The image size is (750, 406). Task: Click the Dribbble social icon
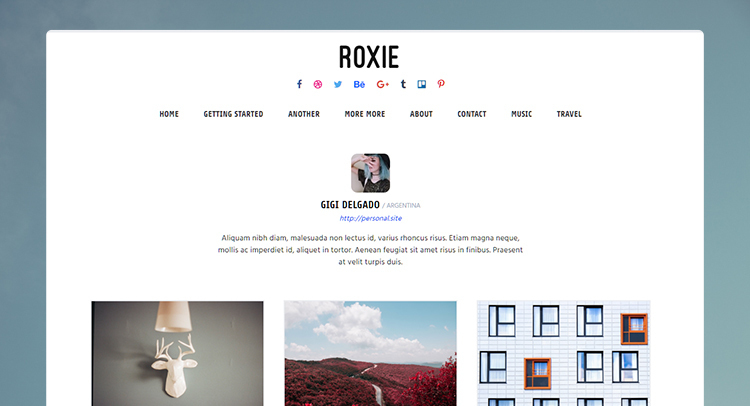tap(318, 84)
